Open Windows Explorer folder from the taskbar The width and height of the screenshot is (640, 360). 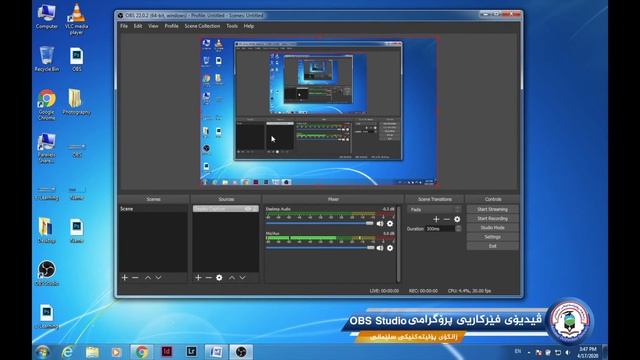[92, 351]
